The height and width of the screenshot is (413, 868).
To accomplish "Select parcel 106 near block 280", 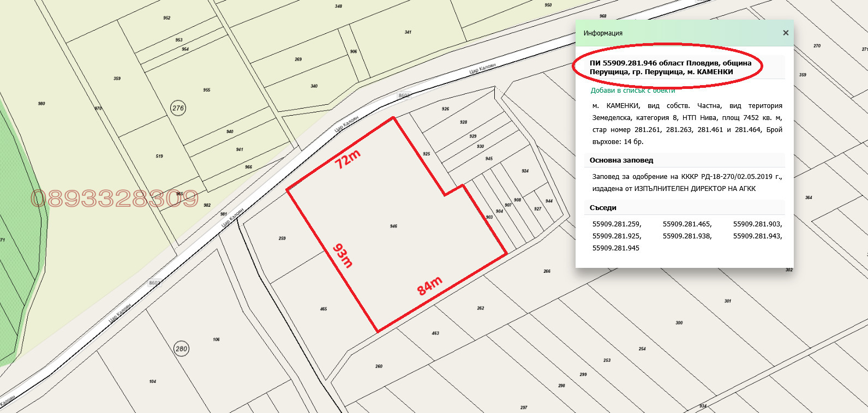I will coord(217,339).
